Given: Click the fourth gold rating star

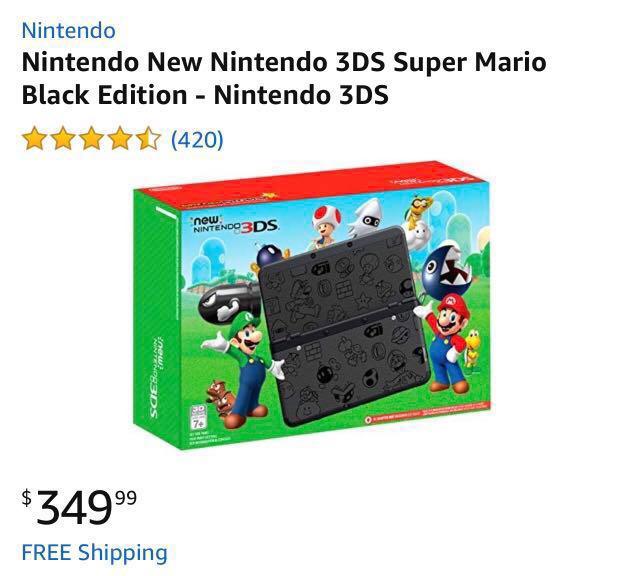Looking at the screenshot, I should click(x=120, y=139).
